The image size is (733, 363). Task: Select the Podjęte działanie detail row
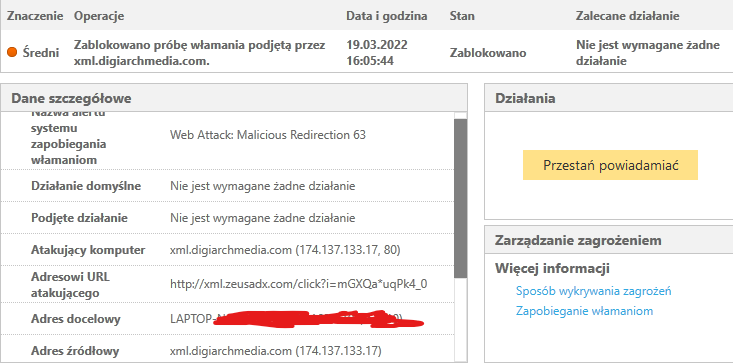(x=227, y=218)
